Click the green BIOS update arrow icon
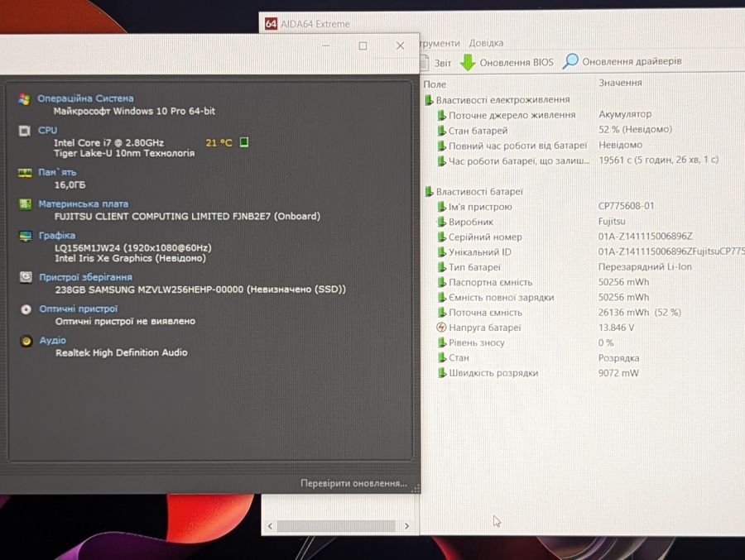Screen dimensions: 745x560 [x=468, y=62]
